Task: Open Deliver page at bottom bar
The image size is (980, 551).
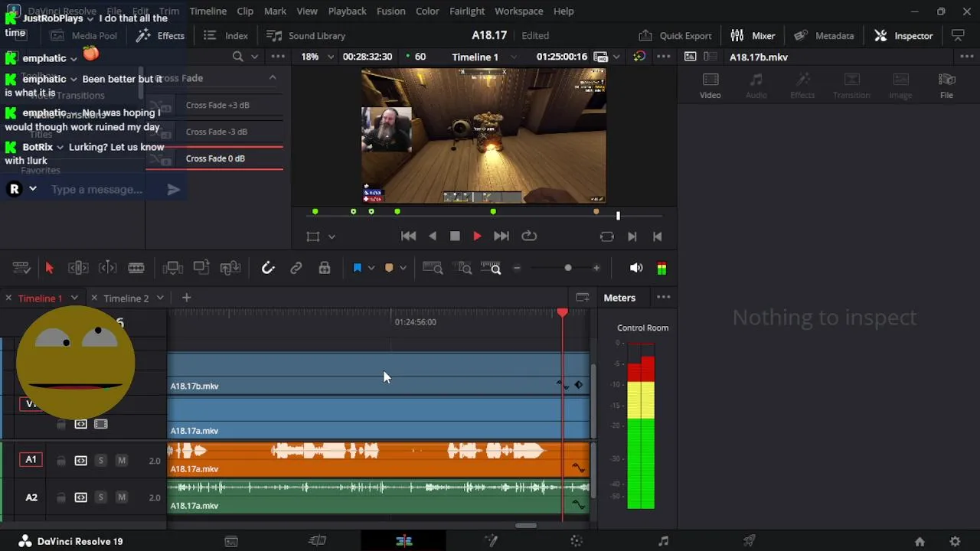Action: (x=750, y=542)
